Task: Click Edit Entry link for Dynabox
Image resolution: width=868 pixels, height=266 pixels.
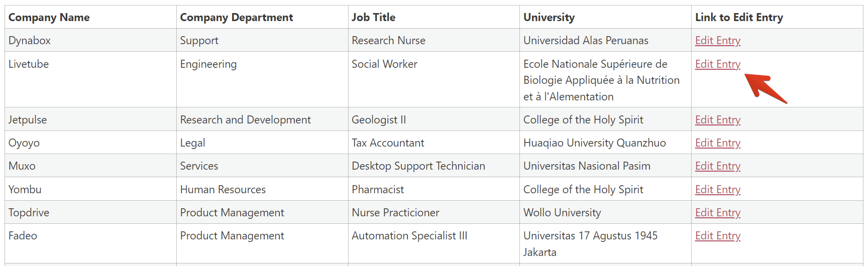Action: (717, 41)
